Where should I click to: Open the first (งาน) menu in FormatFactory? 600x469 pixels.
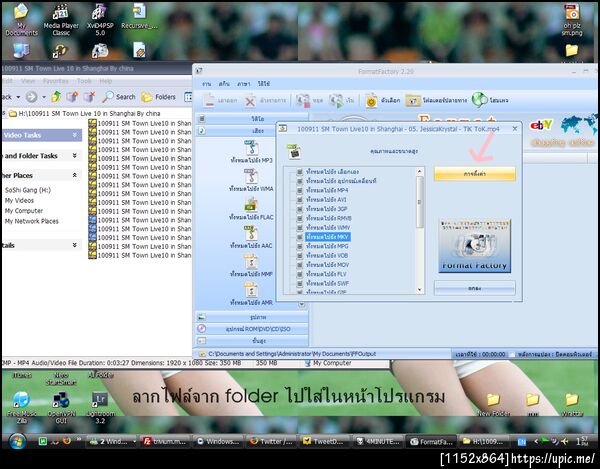(207, 83)
